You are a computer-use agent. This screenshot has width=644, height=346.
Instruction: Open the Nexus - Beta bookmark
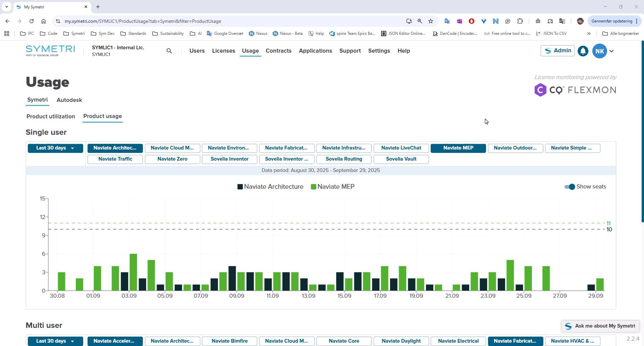[x=287, y=34]
